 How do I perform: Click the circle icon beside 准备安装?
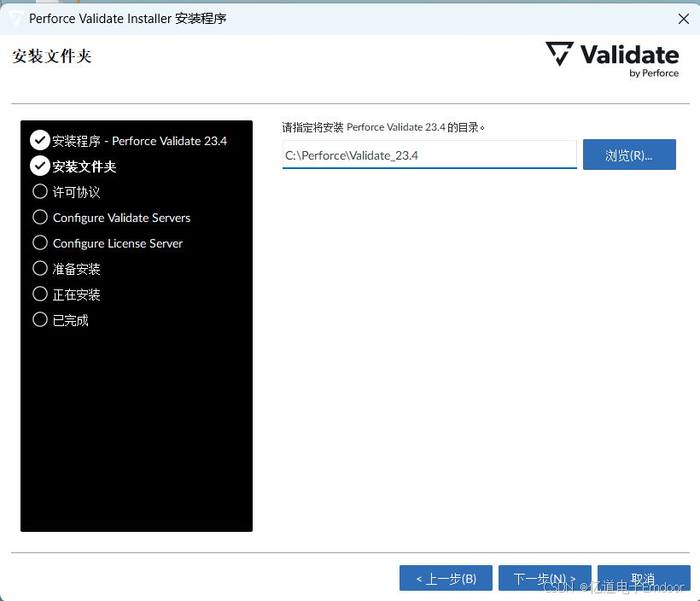pyautogui.click(x=39, y=268)
